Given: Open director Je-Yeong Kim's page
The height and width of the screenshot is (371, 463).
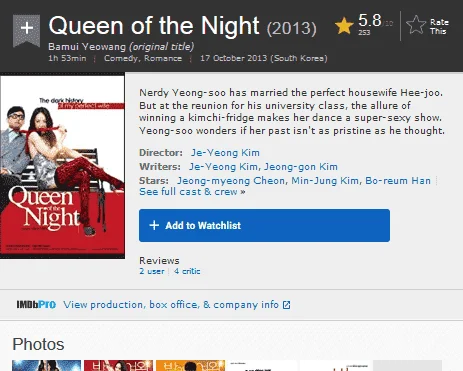Looking at the screenshot, I should pos(225,153).
